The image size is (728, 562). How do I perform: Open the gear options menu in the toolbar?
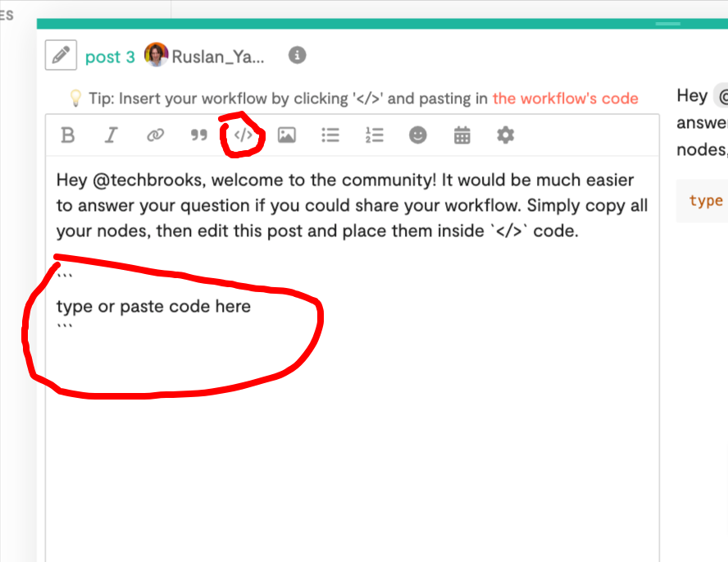pos(506,135)
